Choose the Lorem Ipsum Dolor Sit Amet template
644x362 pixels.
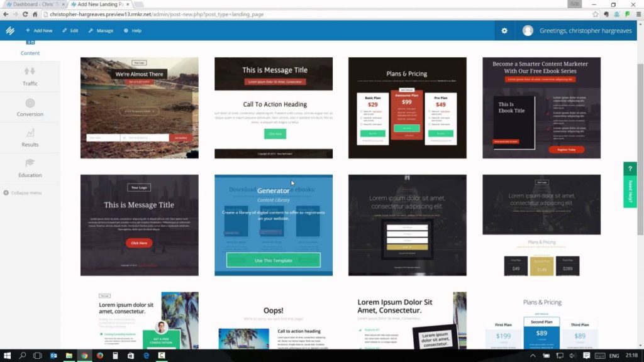(408, 321)
